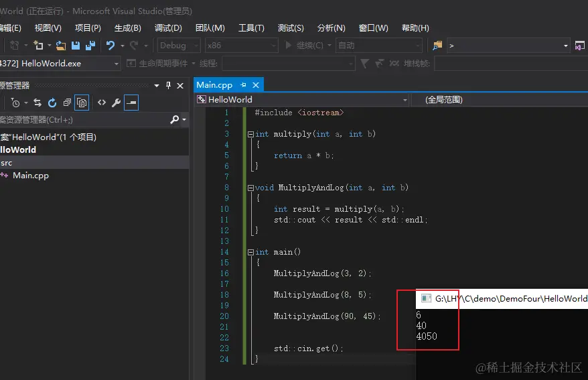Viewport: 588px width, 380px height.
Task: Click the grayed Continue (继续) play icon
Action: pyautogui.click(x=289, y=46)
